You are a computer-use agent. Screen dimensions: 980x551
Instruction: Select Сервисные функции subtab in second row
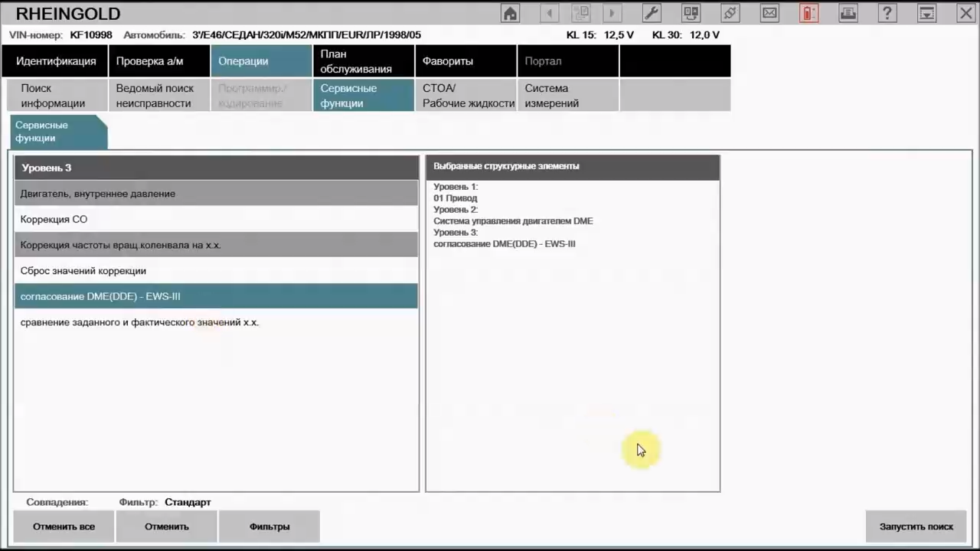point(364,96)
